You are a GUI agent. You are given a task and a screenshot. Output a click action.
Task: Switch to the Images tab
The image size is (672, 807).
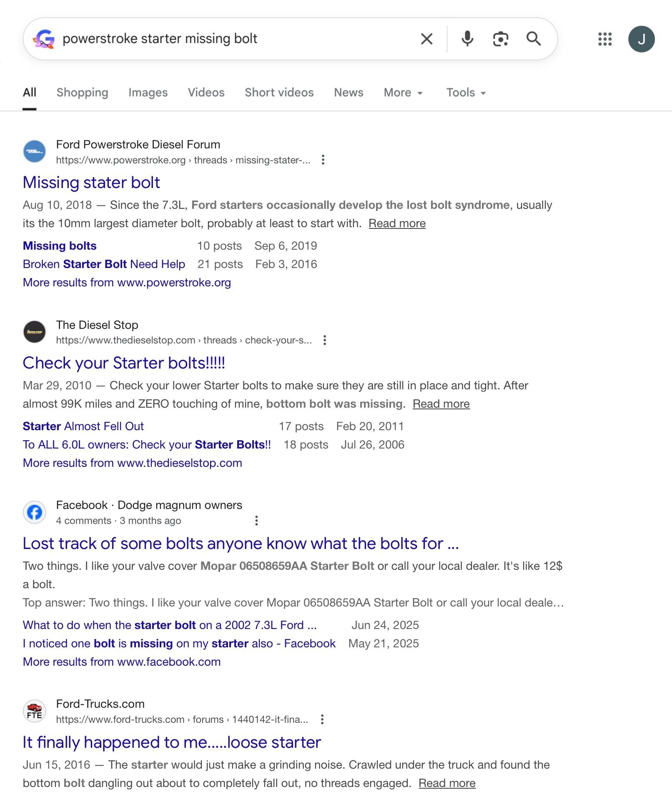click(148, 93)
